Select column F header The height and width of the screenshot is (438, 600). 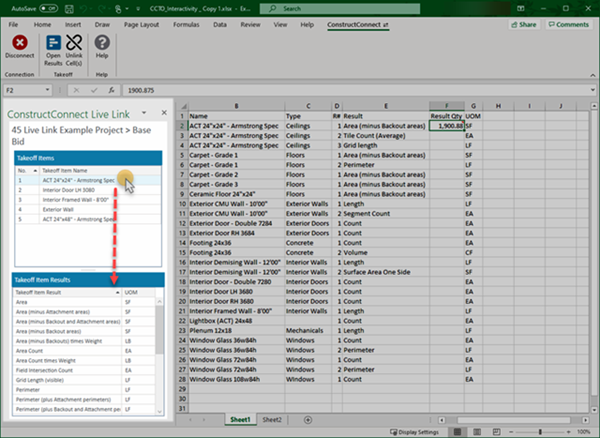coord(447,106)
